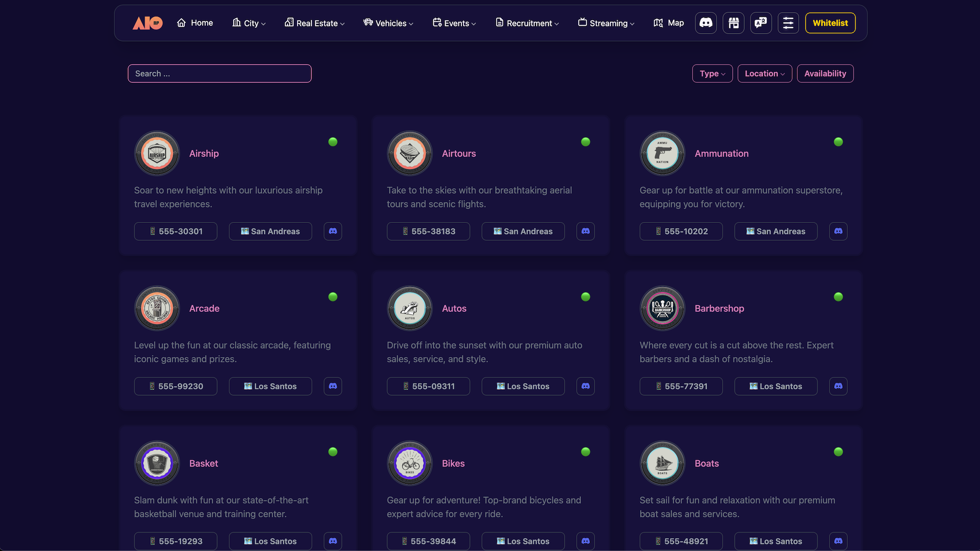980x551 pixels.
Task: Open the Location filter dropdown
Action: pyautogui.click(x=765, y=73)
